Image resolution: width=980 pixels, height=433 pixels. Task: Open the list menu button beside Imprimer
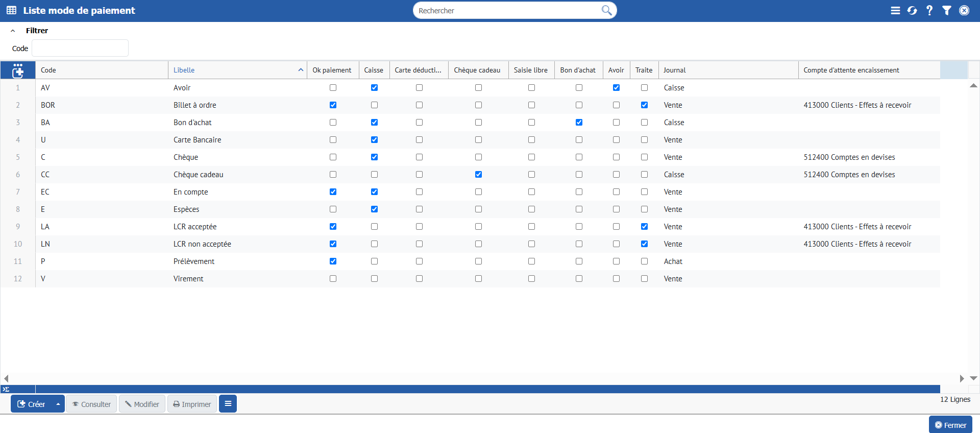pyautogui.click(x=228, y=404)
